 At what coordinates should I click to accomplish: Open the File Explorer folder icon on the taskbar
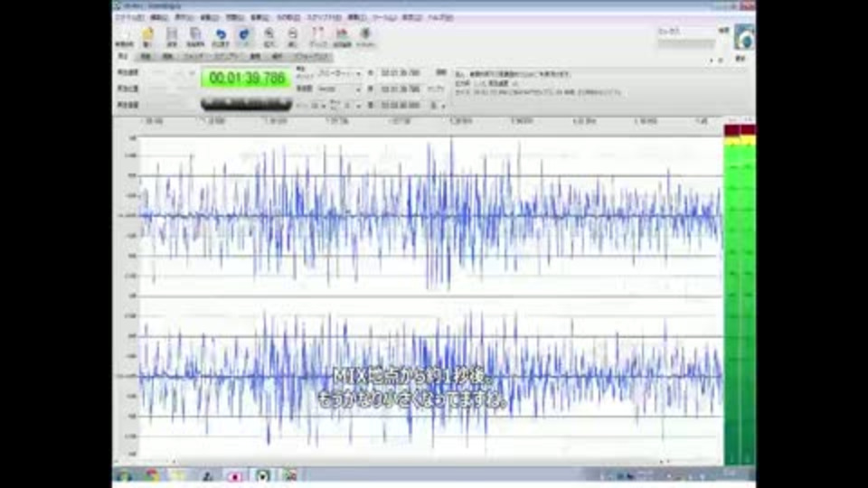coord(178,476)
